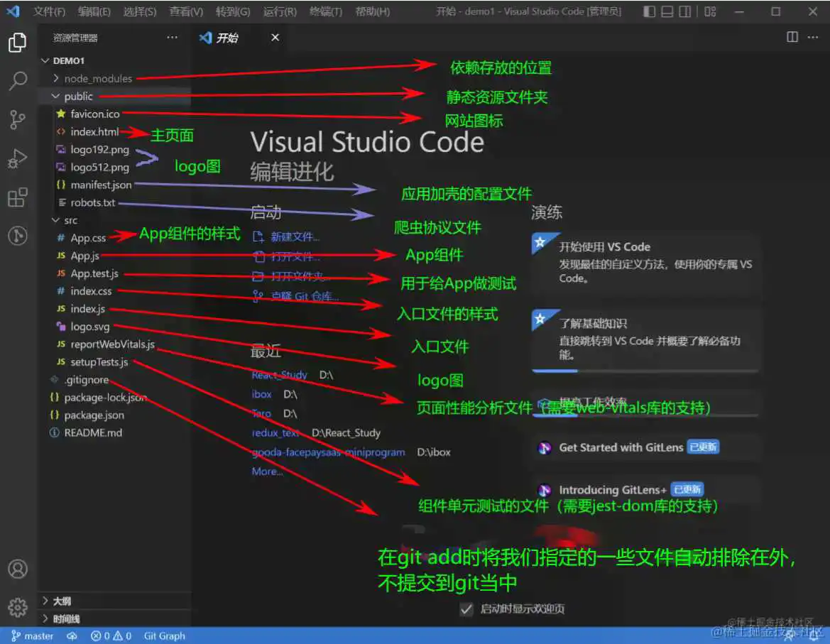
Task: Open logo512.png file
Action: (99, 168)
